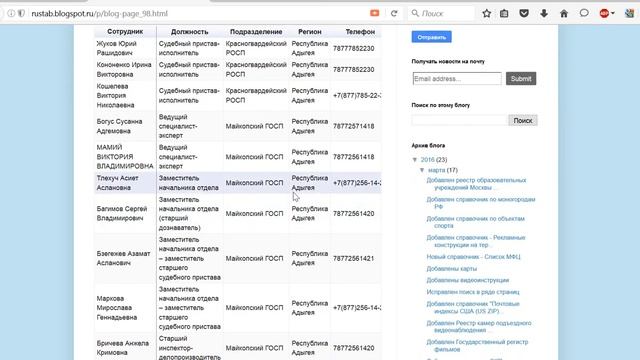Open post about Рекламные конструкции

pyautogui.click(x=476, y=241)
